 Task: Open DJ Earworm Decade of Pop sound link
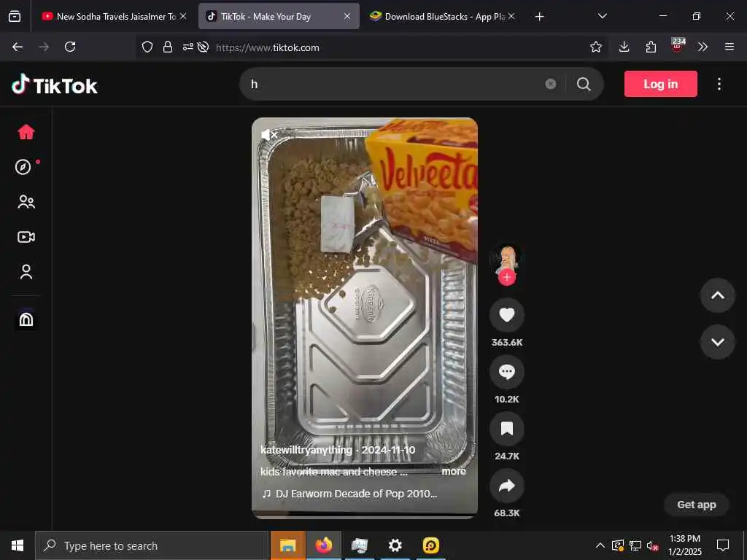pos(349,494)
